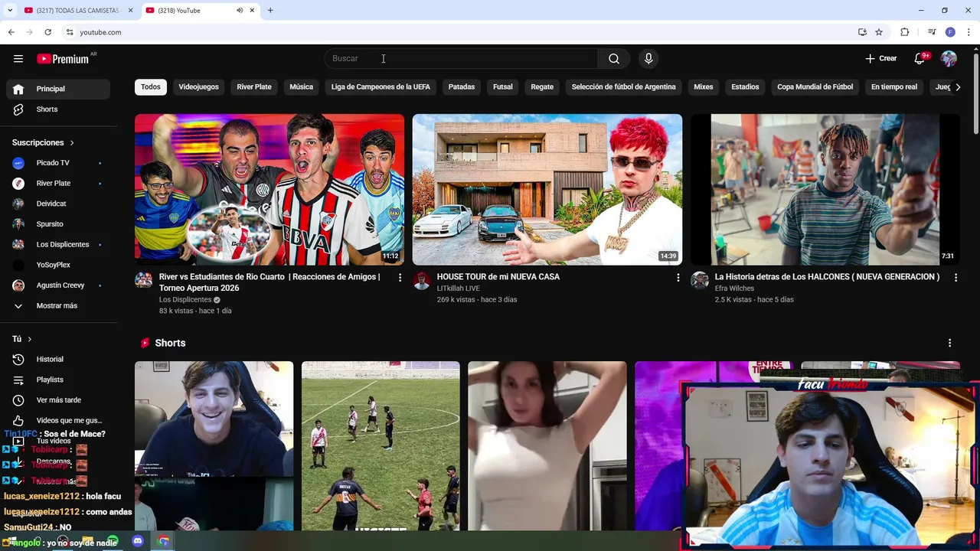The width and height of the screenshot is (980, 551).
Task: Filter by Videojuegos chip
Action: tap(199, 87)
